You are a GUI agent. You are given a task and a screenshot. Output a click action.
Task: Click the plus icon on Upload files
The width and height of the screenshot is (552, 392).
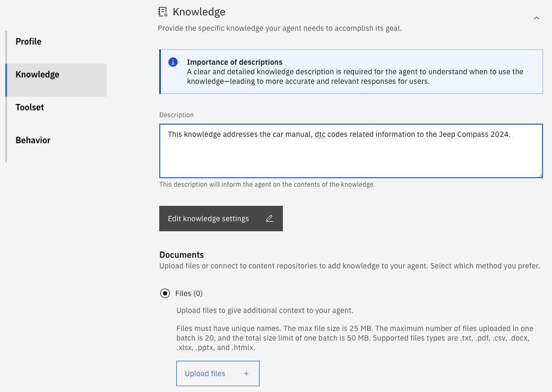tap(246, 374)
